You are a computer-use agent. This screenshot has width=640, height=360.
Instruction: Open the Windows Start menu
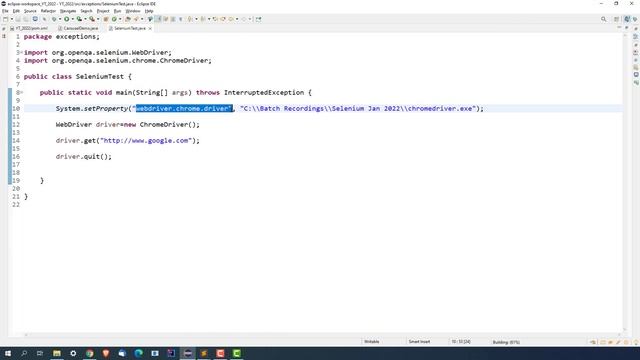point(8,353)
